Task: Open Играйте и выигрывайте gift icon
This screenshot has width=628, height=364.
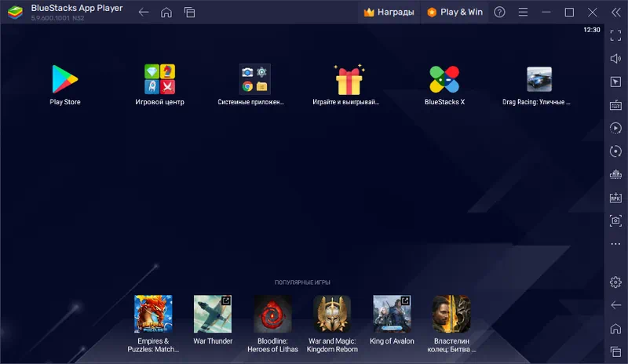Action: [349, 79]
